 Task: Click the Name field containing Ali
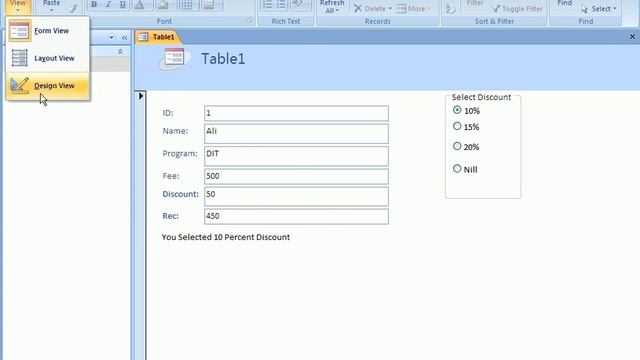(x=296, y=133)
